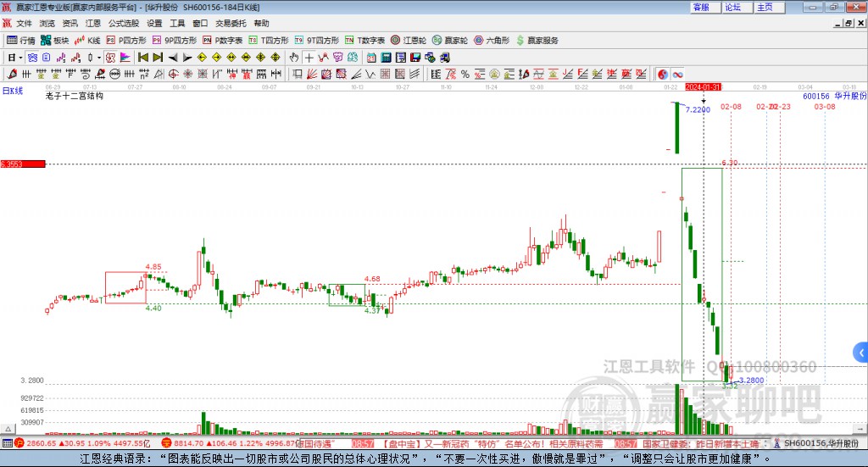Screen dimensions: 868x467
Task: Click the blue infinity loop icon
Action: click(677, 74)
